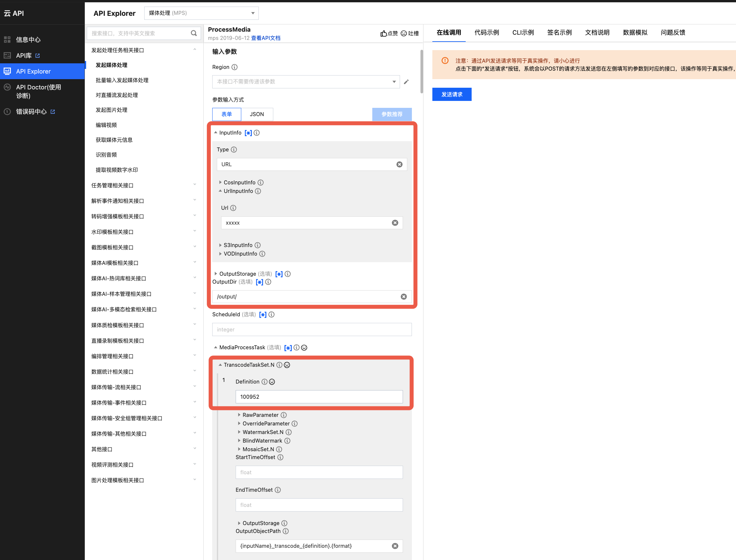The image size is (736, 560).
Task: Click the pencil edit icon beside Region
Action: tap(406, 82)
